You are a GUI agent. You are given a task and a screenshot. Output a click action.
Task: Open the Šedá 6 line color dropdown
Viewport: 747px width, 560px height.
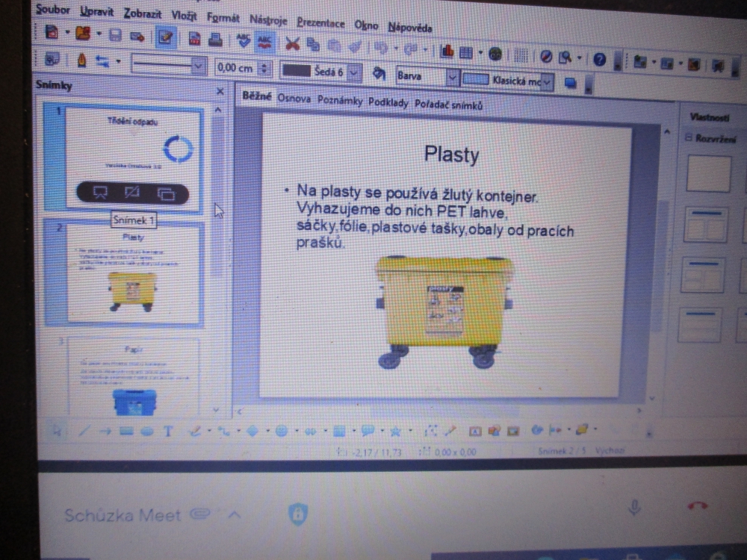pos(353,73)
